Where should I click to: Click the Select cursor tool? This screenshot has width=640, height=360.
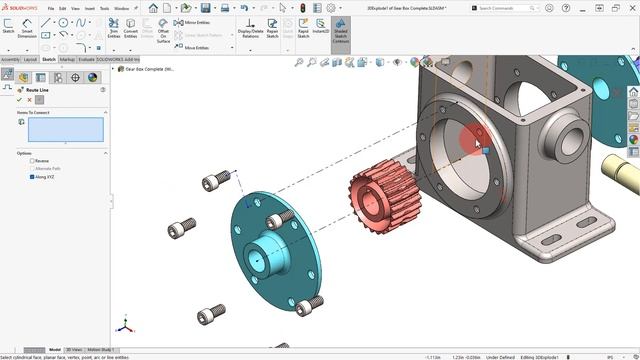tap(282, 8)
